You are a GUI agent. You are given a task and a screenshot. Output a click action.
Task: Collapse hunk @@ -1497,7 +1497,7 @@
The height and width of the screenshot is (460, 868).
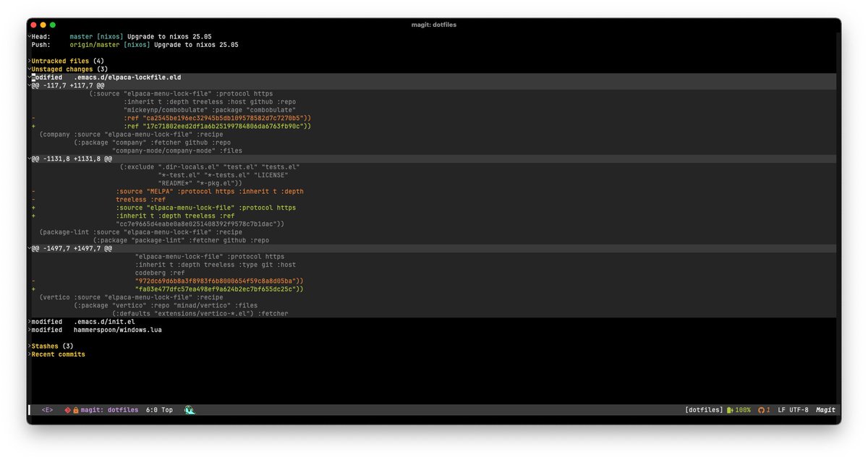pos(30,248)
